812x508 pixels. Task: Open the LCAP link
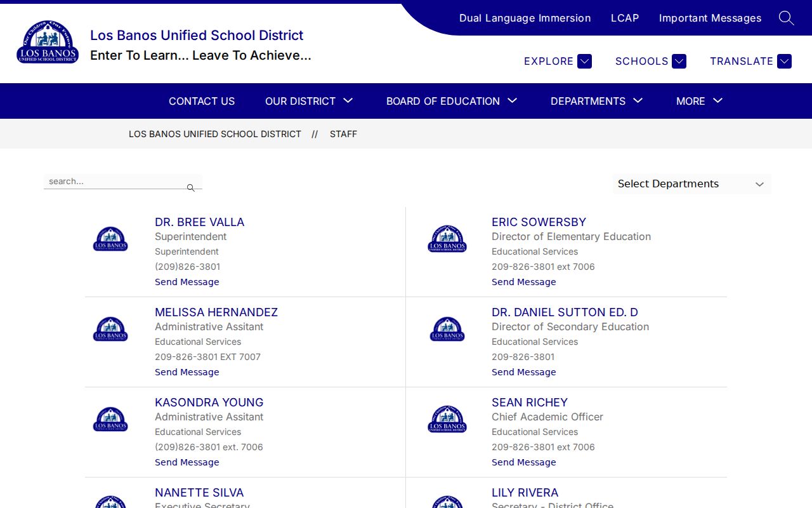click(x=625, y=18)
